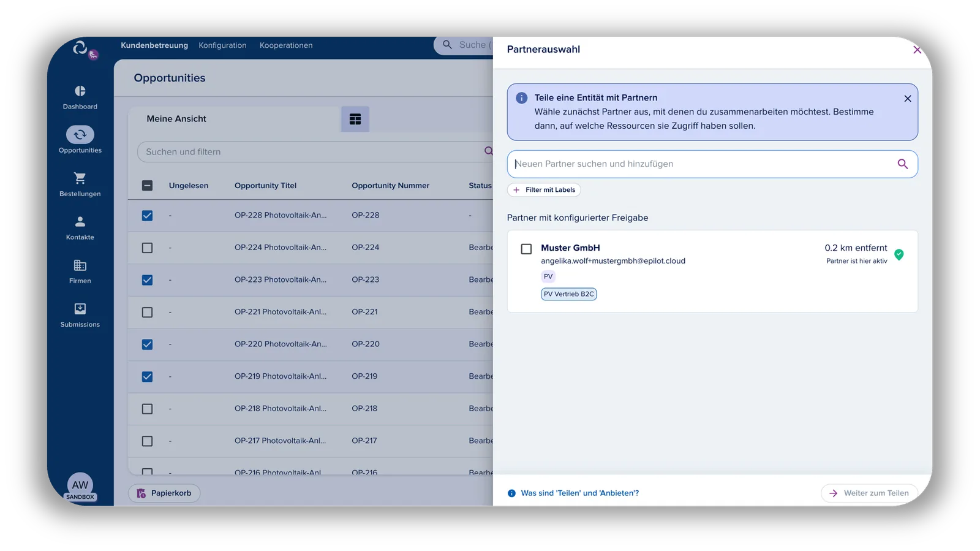Open OP-224 Photovoltaik opportunity title

click(x=281, y=248)
